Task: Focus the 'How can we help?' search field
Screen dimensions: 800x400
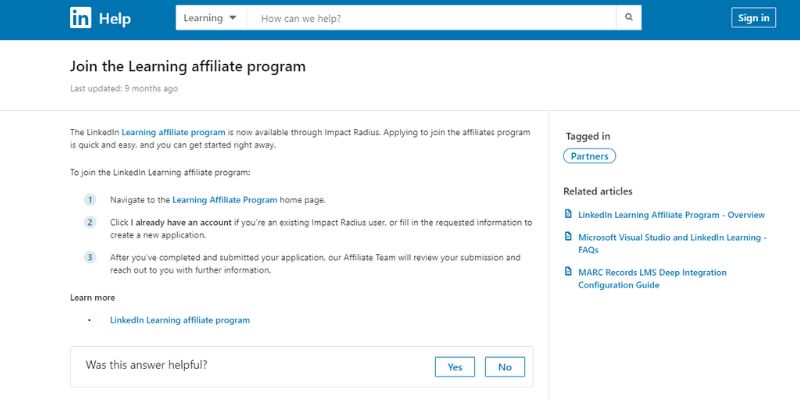Action: click(432, 18)
